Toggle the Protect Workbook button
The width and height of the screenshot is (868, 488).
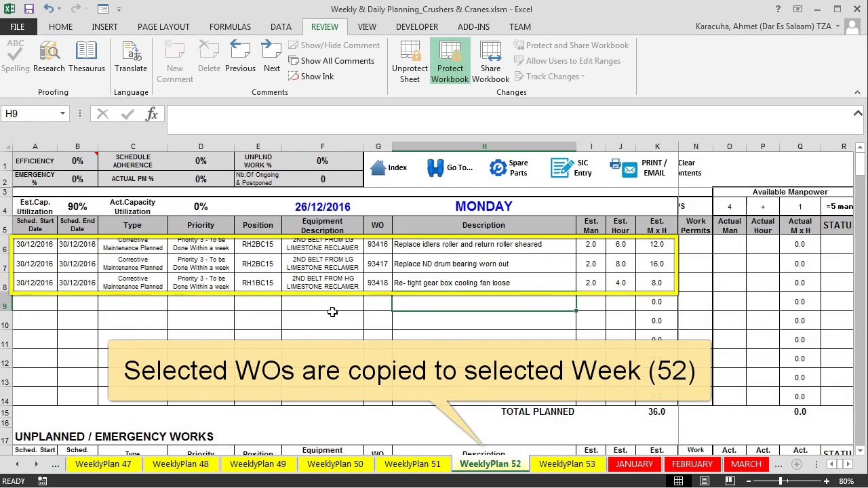coord(450,61)
